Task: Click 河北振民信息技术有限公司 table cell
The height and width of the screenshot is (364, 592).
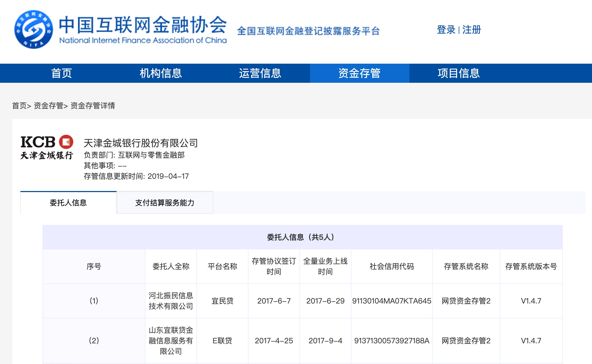Action: (171, 301)
